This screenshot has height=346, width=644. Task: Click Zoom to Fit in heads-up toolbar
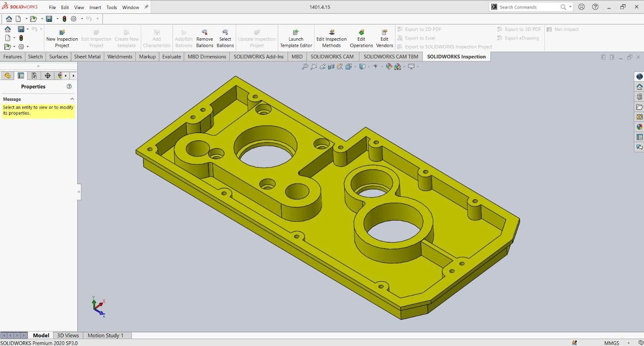point(305,67)
